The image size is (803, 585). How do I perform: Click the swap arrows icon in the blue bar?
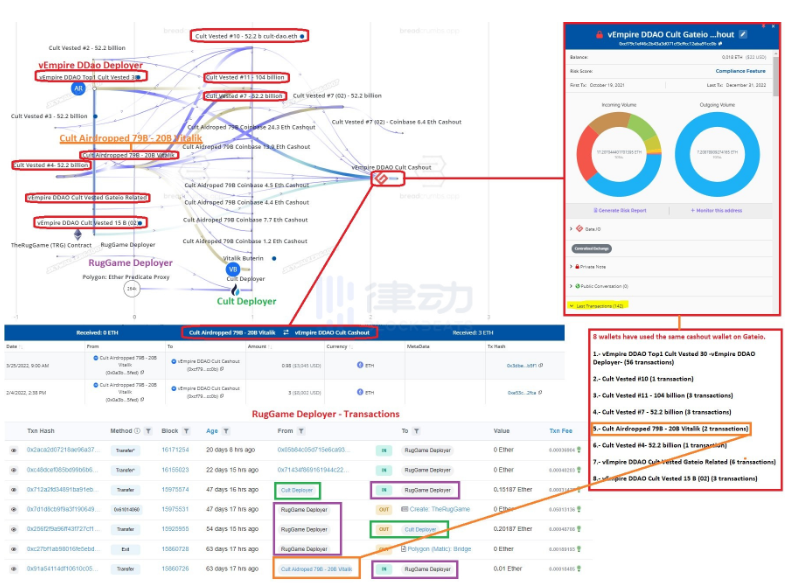(x=286, y=332)
